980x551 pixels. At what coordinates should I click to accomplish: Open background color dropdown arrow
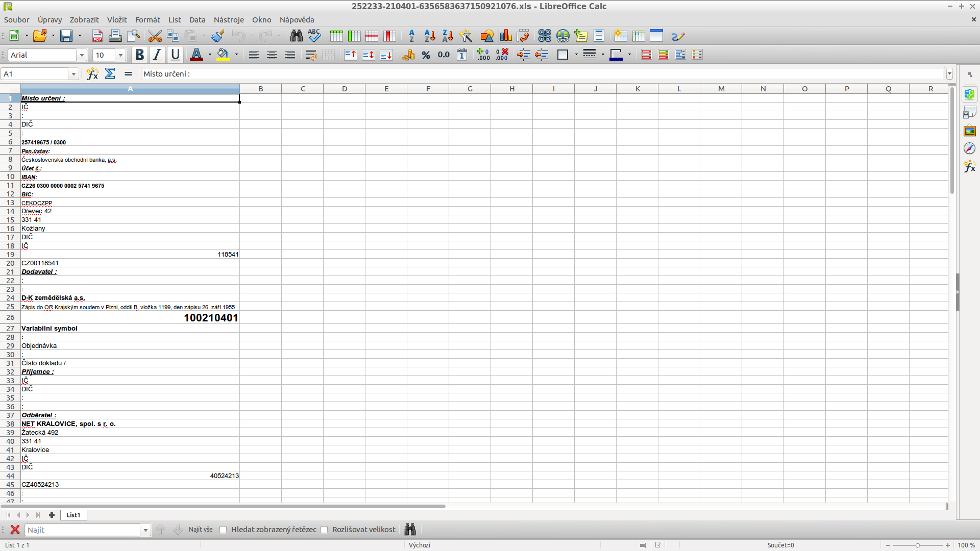236,55
